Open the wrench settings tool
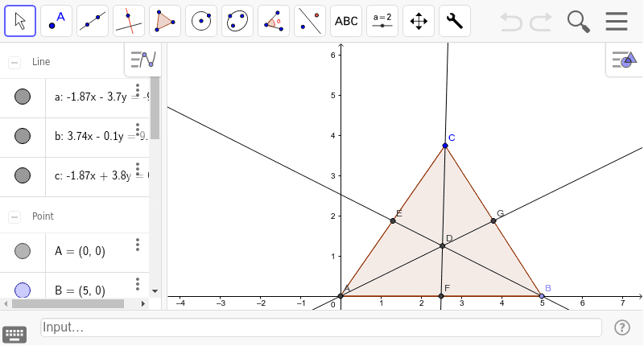The image size is (644, 346). (455, 21)
